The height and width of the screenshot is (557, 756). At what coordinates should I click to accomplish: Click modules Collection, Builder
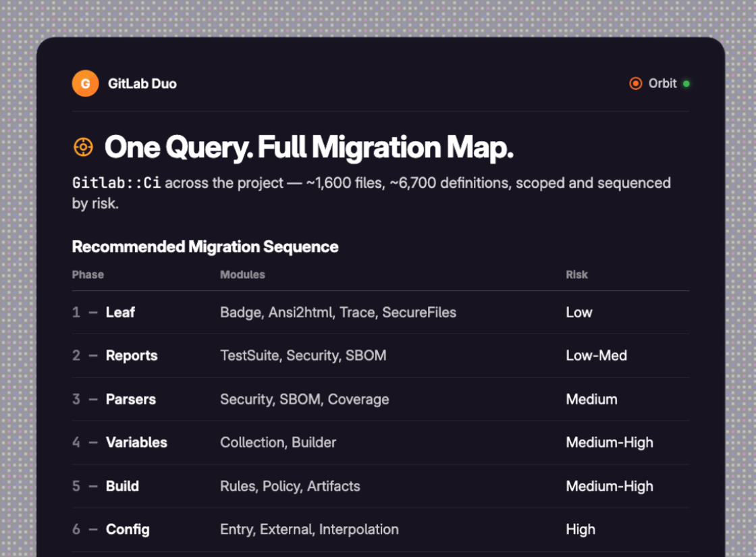click(x=278, y=442)
